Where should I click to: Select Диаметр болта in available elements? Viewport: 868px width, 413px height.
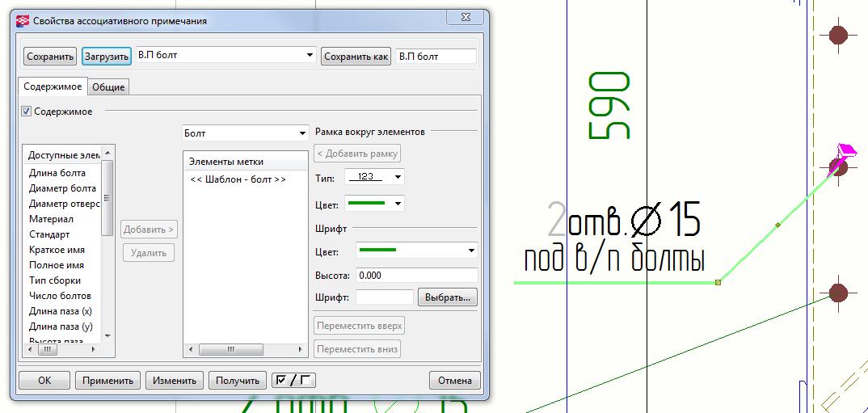pyautogui.click(x=62, y=188)
